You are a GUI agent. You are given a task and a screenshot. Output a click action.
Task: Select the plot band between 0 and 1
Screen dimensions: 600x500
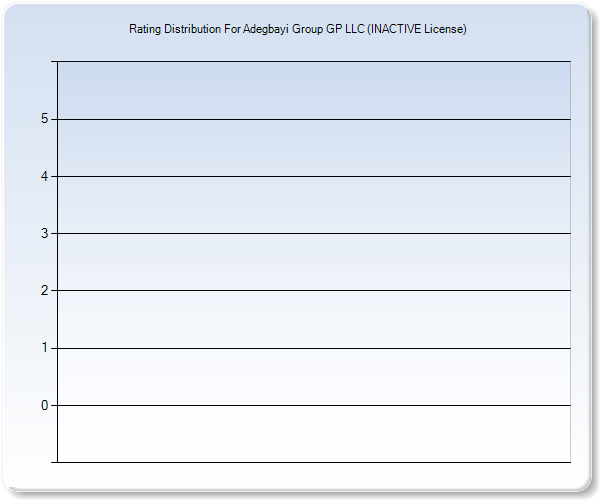314,377
